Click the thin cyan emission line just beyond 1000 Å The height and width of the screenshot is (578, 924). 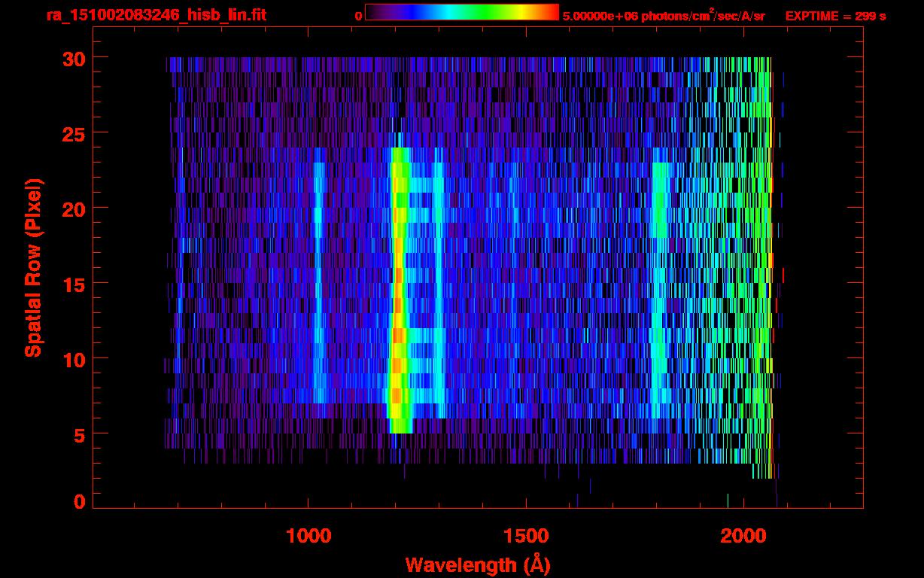coord(318,286)
